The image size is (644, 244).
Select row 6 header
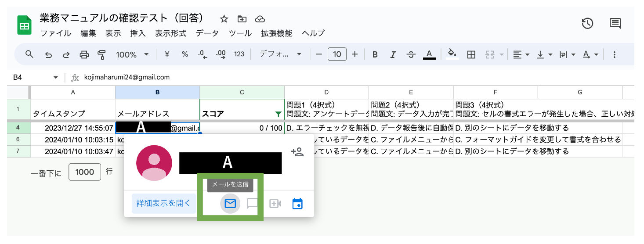(x=19, y=140)
